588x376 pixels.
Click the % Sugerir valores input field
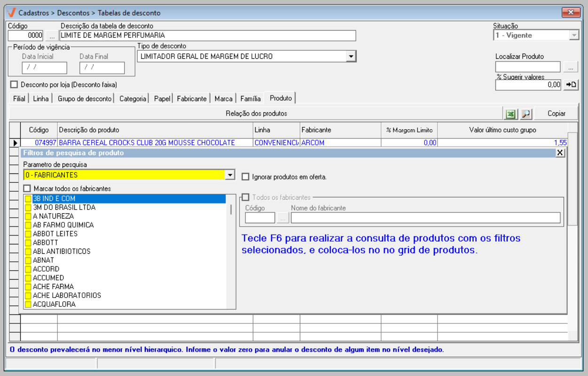pos(528,85)
